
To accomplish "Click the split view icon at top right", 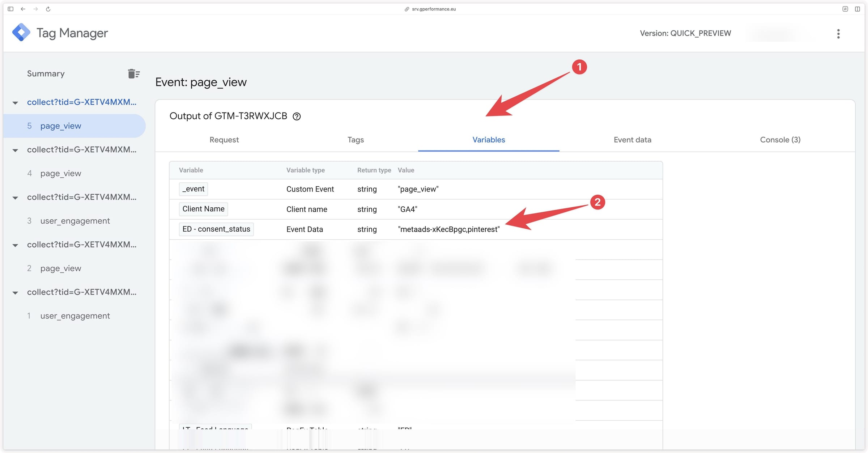I will click(857, 9).
